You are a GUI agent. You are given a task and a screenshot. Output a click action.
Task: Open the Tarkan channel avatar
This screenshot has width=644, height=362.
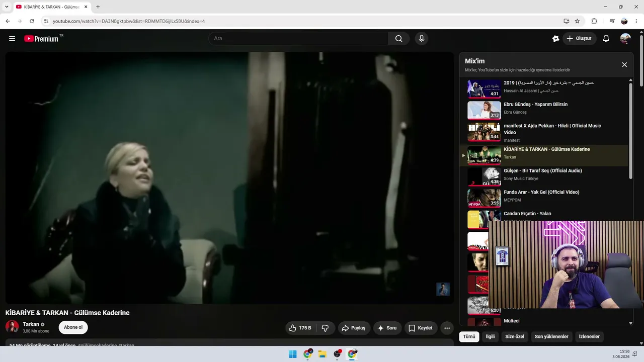[x=12, y=327]
